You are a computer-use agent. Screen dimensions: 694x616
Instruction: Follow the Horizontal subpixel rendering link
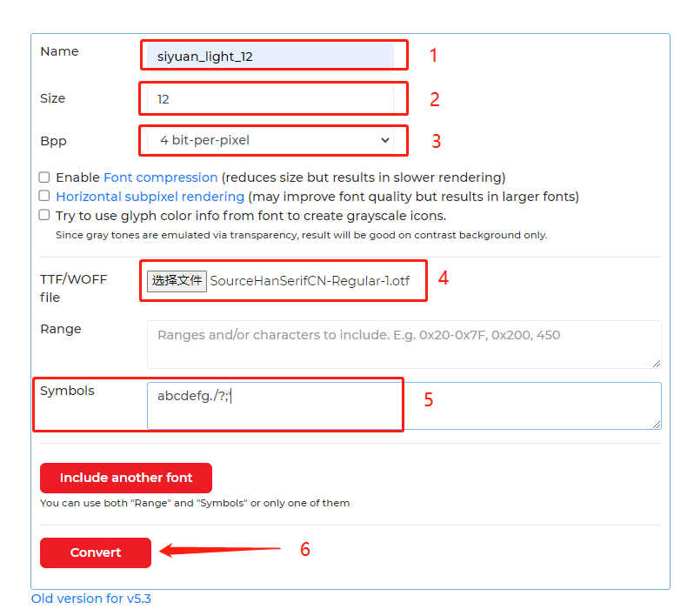point(150,197)
